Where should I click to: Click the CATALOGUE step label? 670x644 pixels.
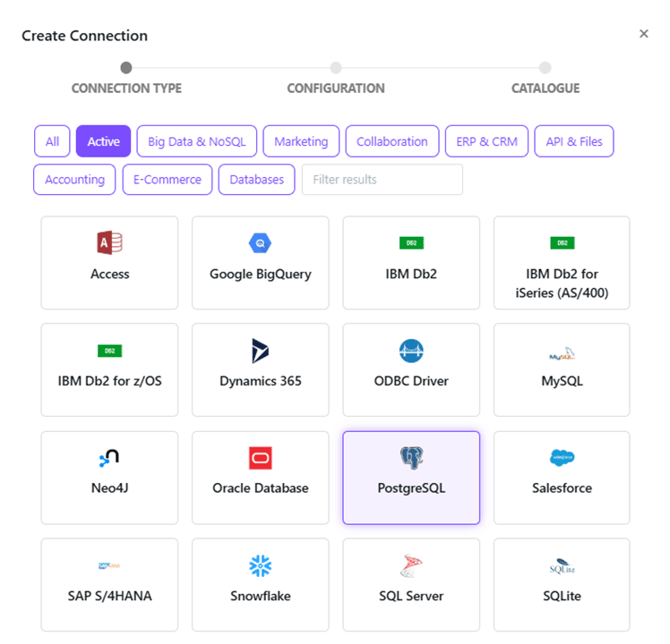pos(546,88)
